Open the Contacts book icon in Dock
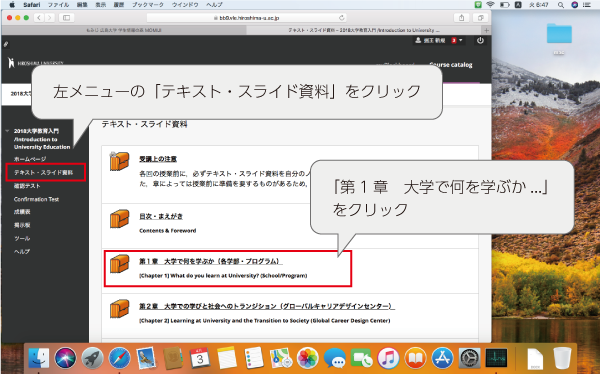This screenshot has width=600, height=374. [x=173, y=358]
